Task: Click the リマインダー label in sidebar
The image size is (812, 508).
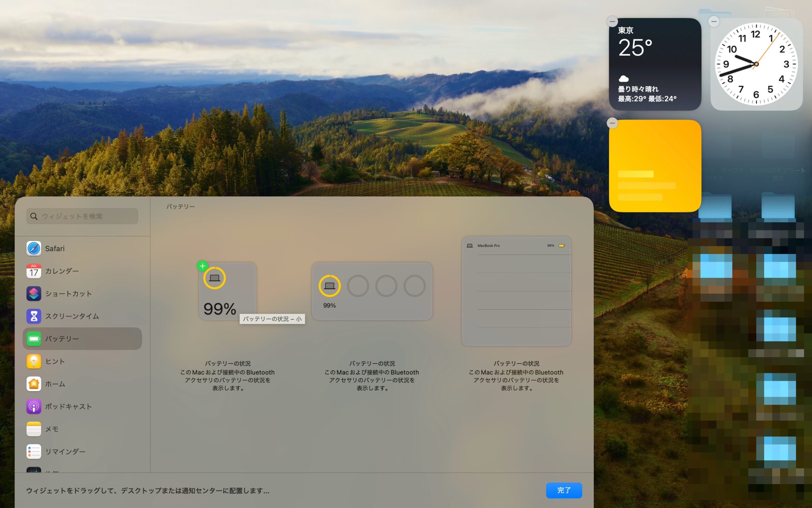Action: (65, 451)
